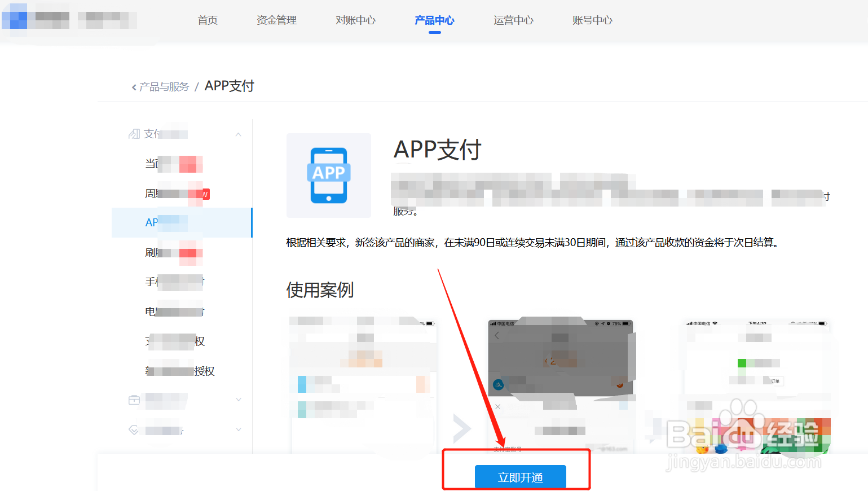The height and width of the screenshot is (491, 868).
Task: Expand the sidebar section with briefcase icon
Action: (239, 400)
